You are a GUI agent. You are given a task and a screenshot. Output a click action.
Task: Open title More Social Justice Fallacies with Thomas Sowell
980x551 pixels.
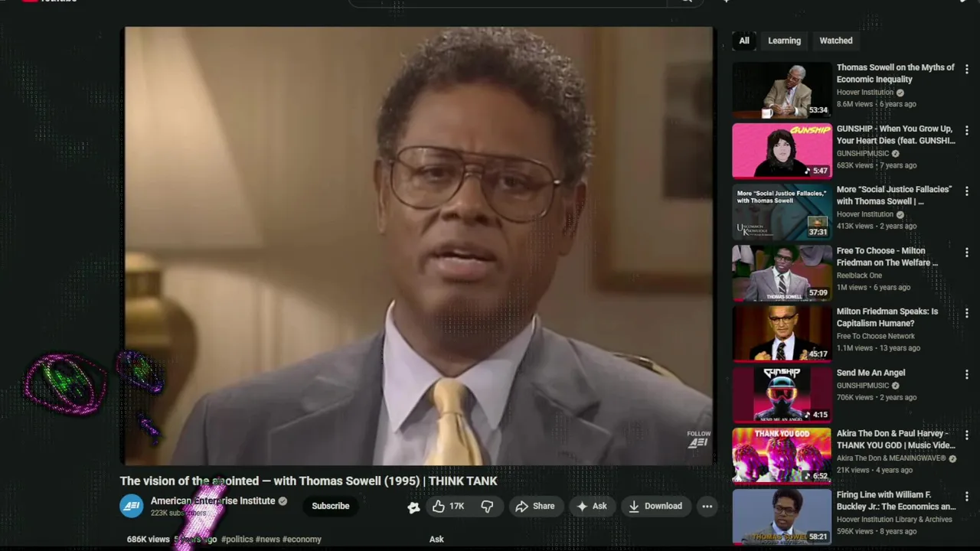(894, 195)
